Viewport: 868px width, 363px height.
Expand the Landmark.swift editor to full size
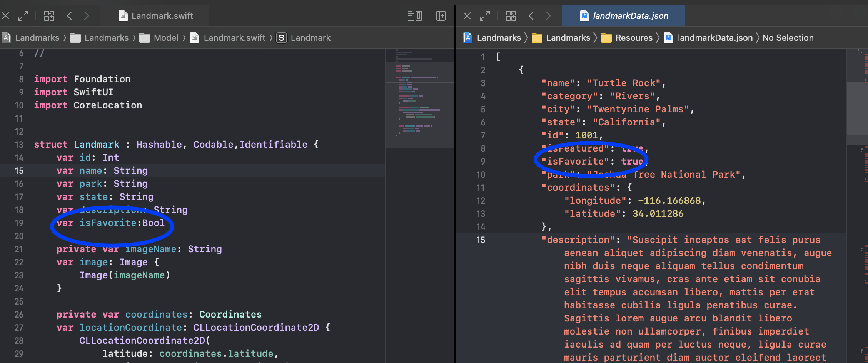click(x=23, y=16)
